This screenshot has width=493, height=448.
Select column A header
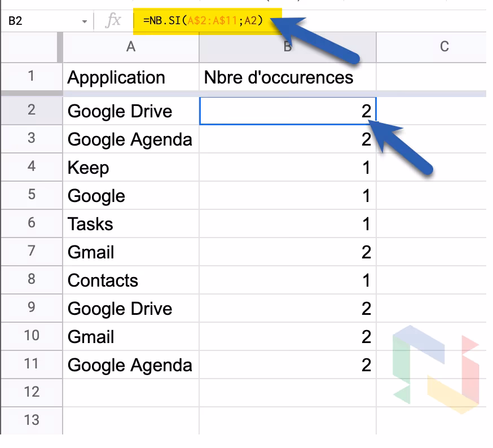pos(130,47)
